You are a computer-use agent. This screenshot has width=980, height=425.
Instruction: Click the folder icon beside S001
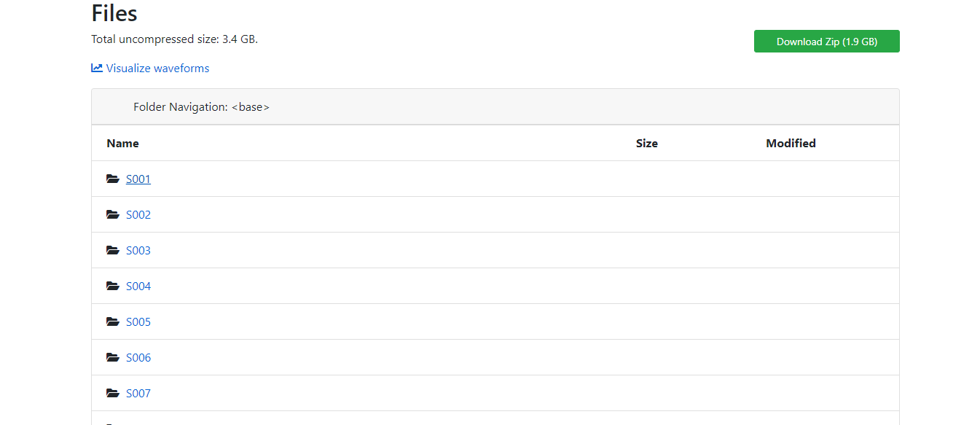point(113,179)
